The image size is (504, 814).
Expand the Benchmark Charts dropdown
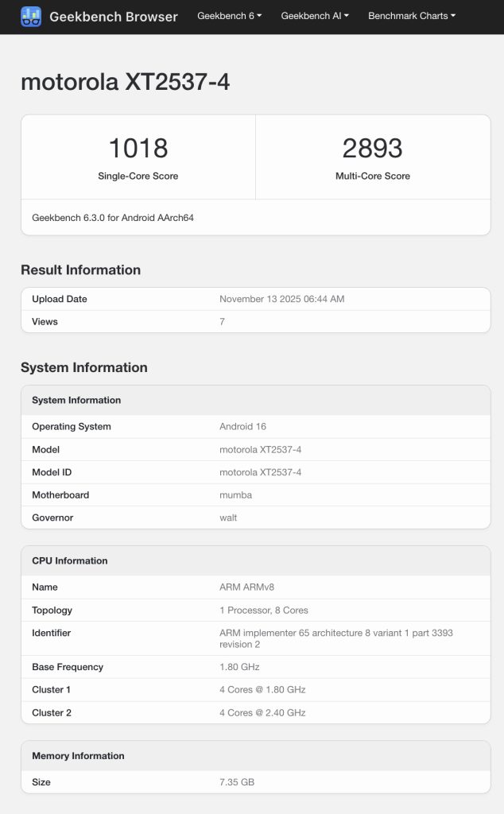click(x=411, y=15)
